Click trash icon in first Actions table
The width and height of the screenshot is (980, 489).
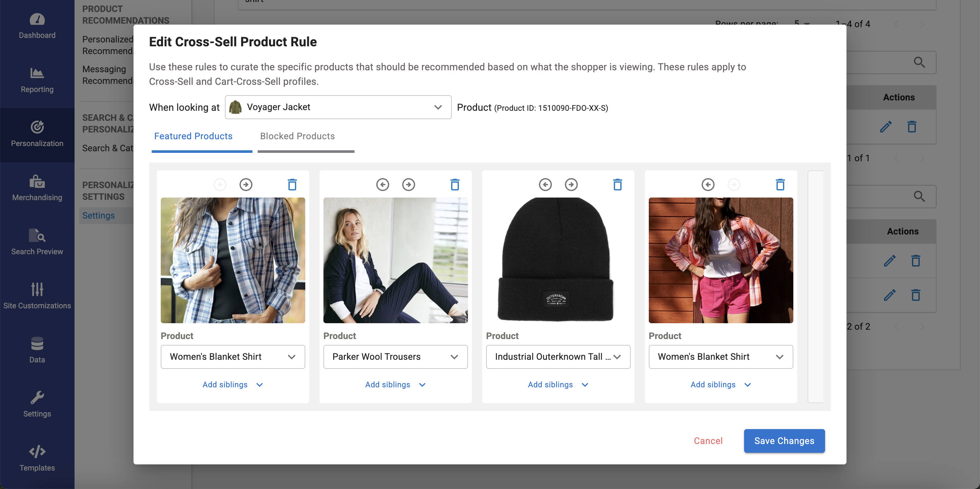click(x=912, y=127)
